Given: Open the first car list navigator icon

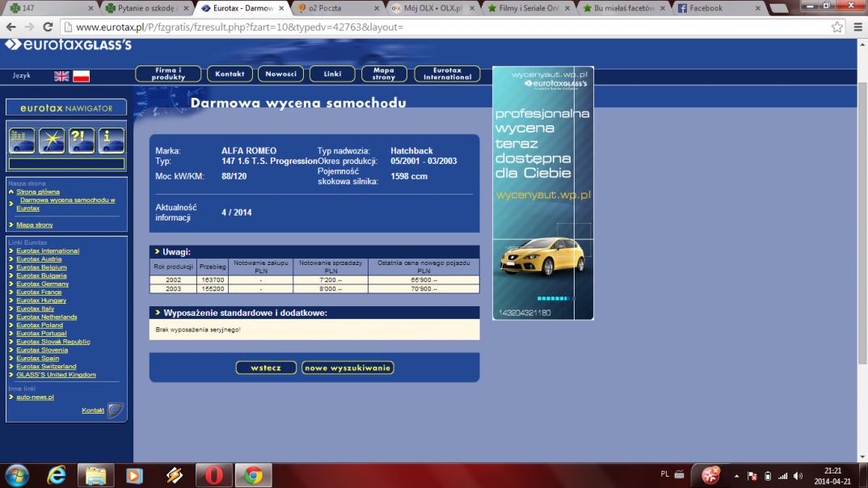Looking at the screenshot, I should pos(22,140).
